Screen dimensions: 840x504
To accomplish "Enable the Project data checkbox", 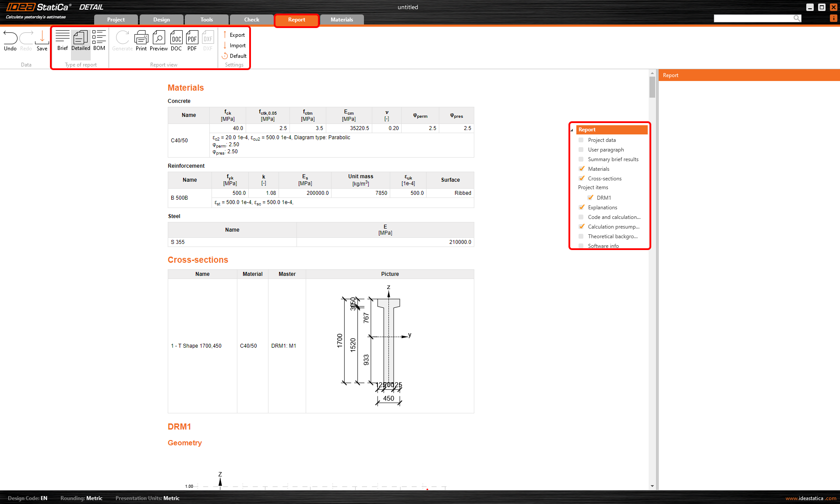I will (x=581, y=140).
